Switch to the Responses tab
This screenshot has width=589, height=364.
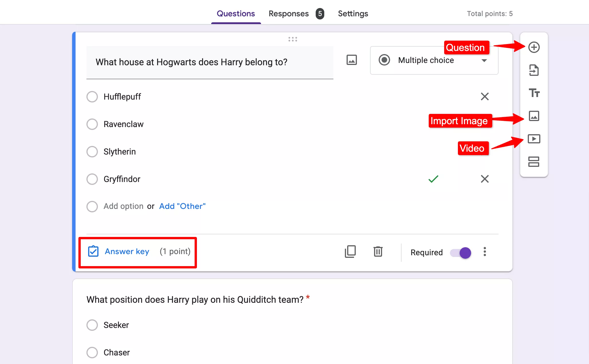(288, 13)
